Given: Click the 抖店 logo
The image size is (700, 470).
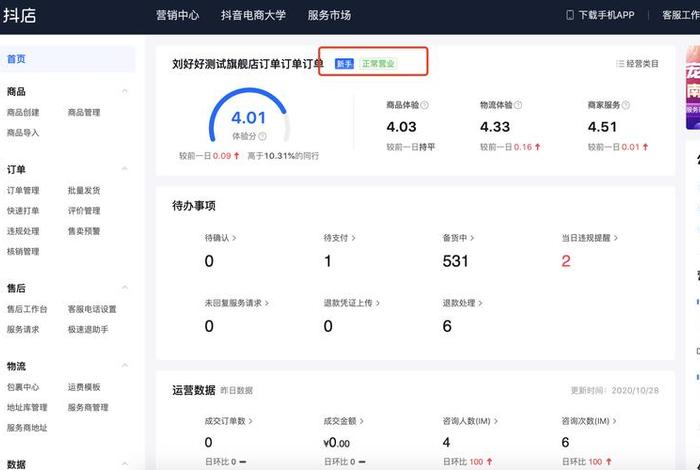Looking at the screenshot, I should pos(20,15).
